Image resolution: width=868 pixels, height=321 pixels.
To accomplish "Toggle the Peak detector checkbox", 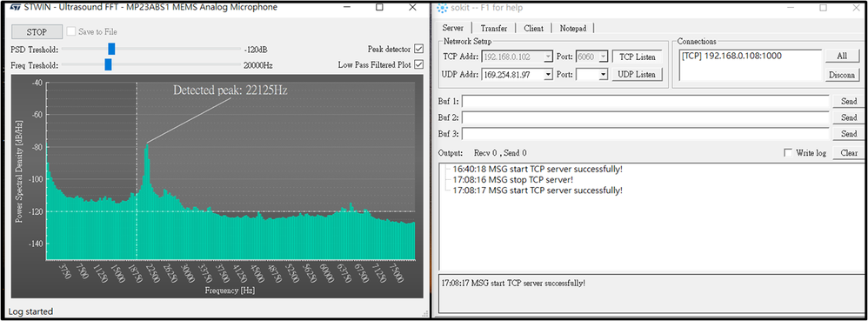I will click(418, 49).
